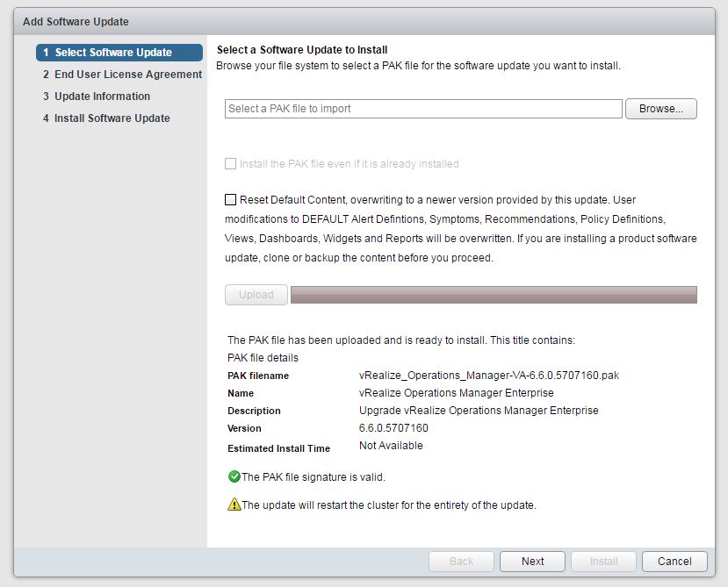Focus the Select a PAK file to import field

[x=423, y=109]
